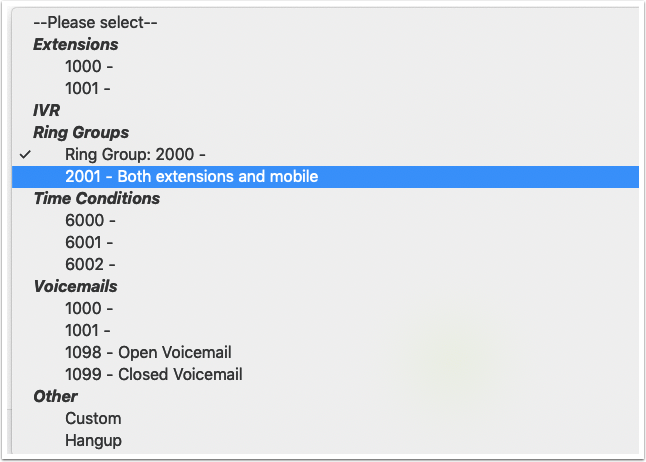The image size is (646, 462).
Task: Select time condition 6000
Action: pyautogui.click(x=90, y=220)
